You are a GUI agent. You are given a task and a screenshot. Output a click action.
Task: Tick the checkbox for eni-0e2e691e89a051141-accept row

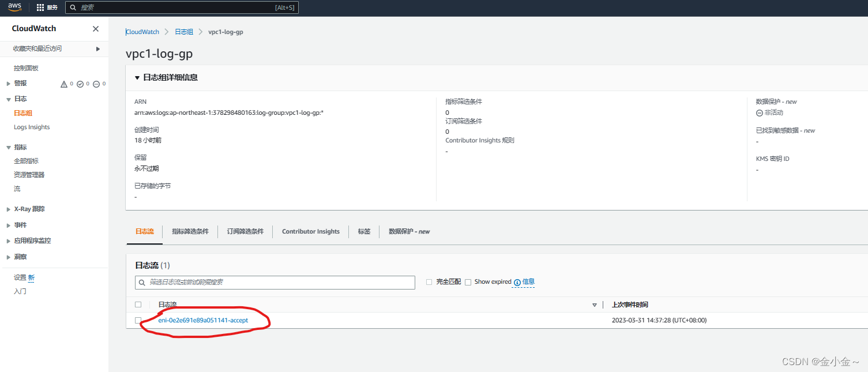tap(138, 320)
